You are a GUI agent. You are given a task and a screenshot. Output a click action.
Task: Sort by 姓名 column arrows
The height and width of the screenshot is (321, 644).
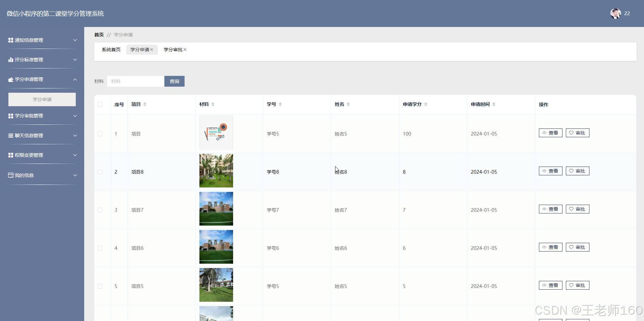tap(348, 104)
